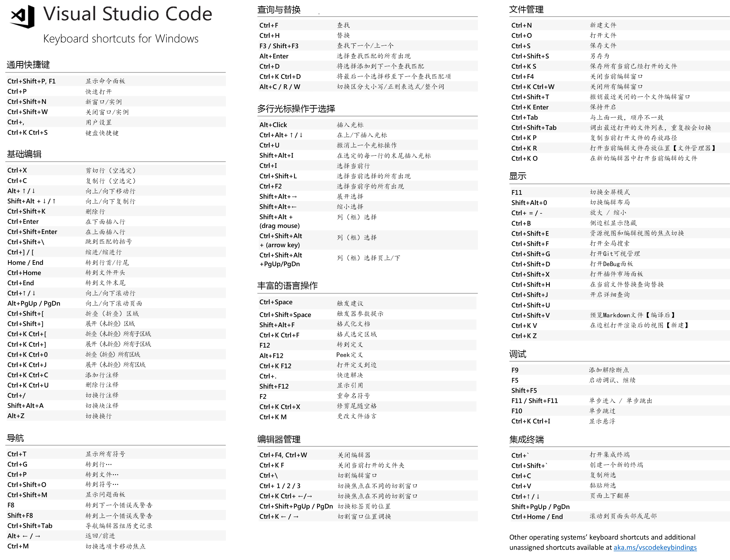
Task: Select the Ctrl+Shift+P command palette row
Action: (32, 81)
